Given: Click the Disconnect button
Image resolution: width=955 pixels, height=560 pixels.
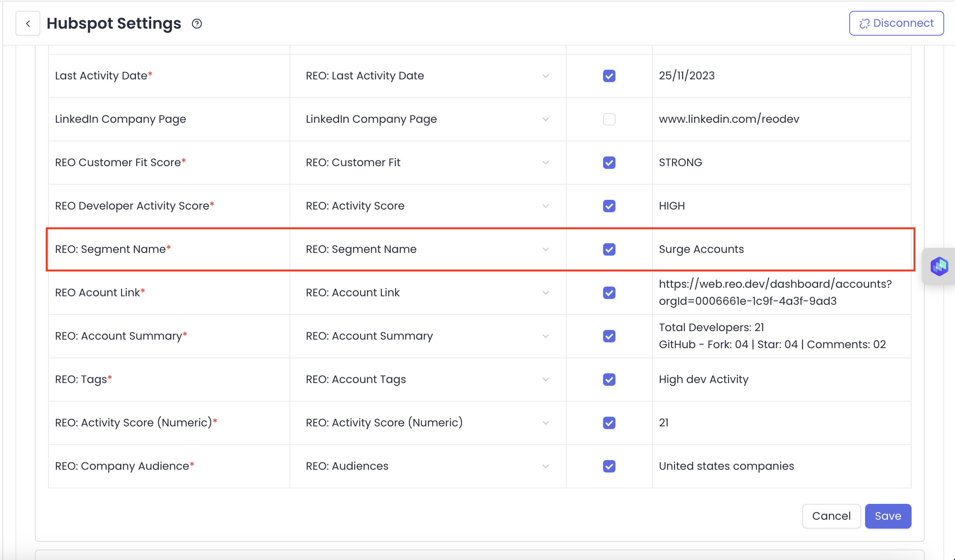Looking at the screenshot, I should (x=896, y=23).
